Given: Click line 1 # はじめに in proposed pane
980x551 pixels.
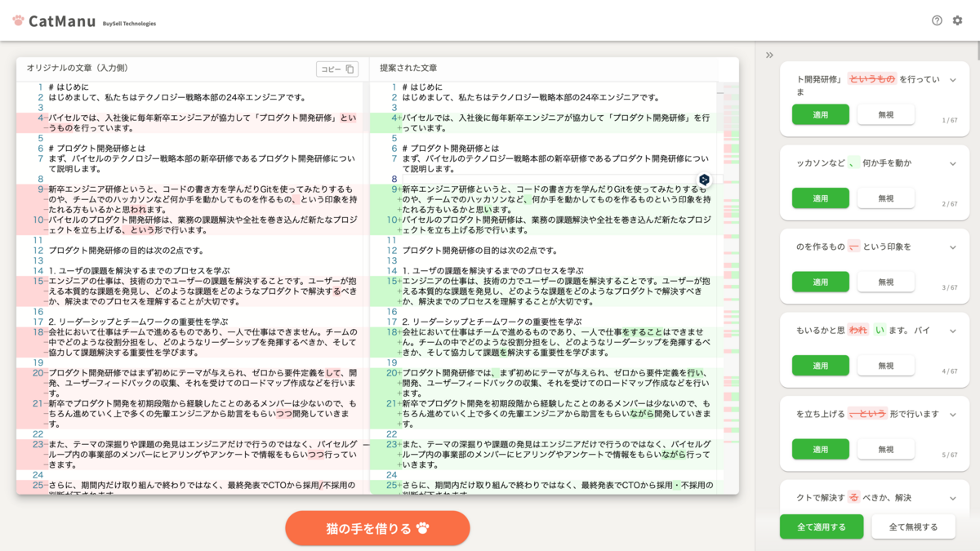Looking at the screenshot, I should coord(423,87).
